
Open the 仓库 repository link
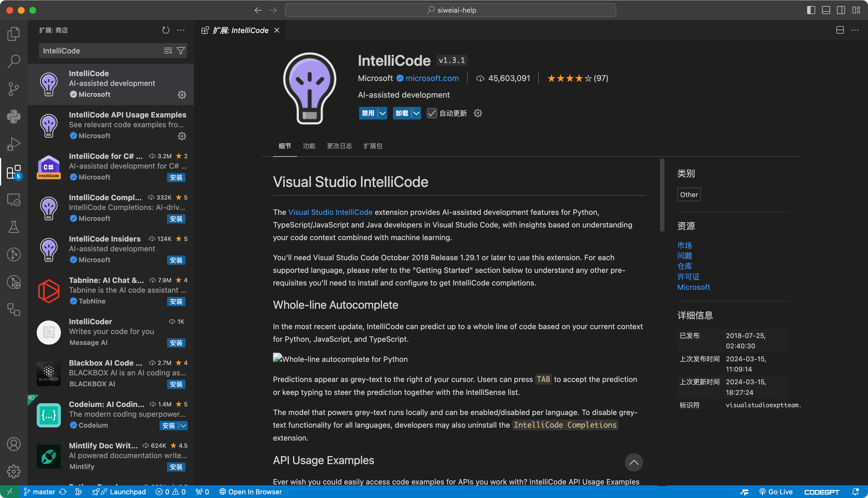tap(685, 266)
